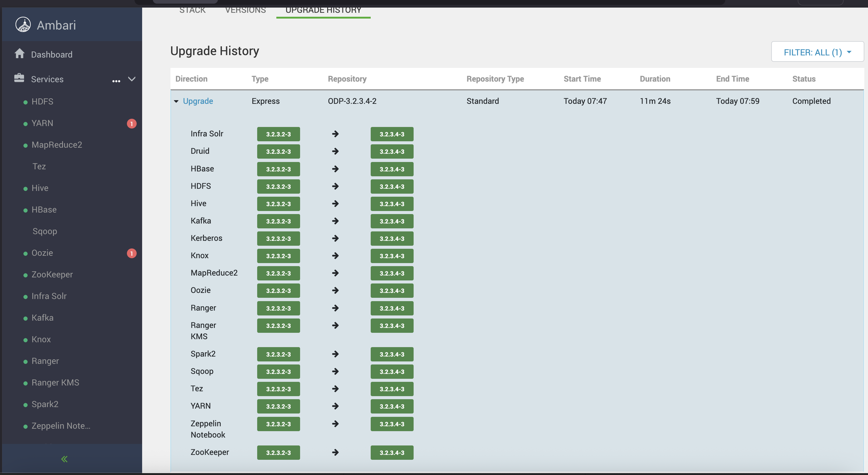
Task: Go to Dashboard in sidebar
Action: coord(51,54)
